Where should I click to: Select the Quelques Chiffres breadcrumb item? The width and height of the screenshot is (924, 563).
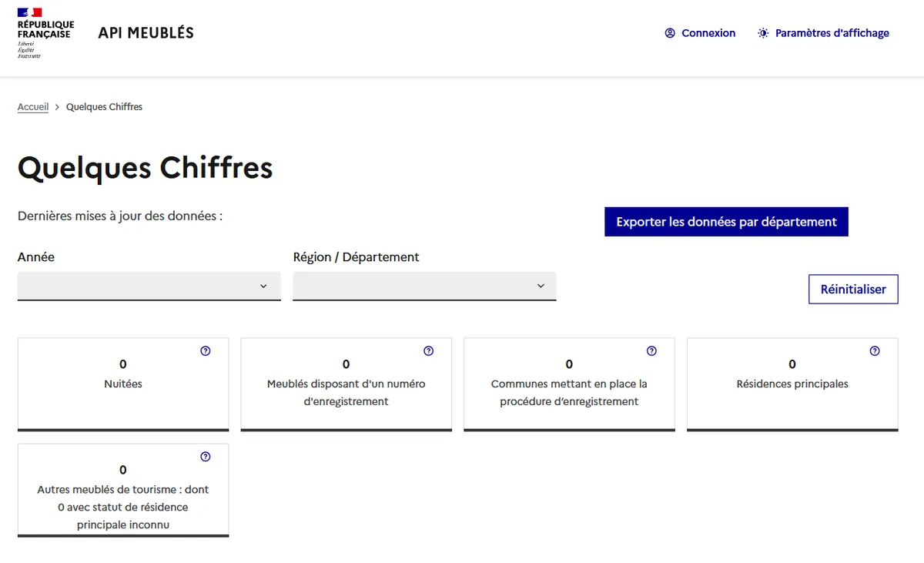[x=104, y=107]
